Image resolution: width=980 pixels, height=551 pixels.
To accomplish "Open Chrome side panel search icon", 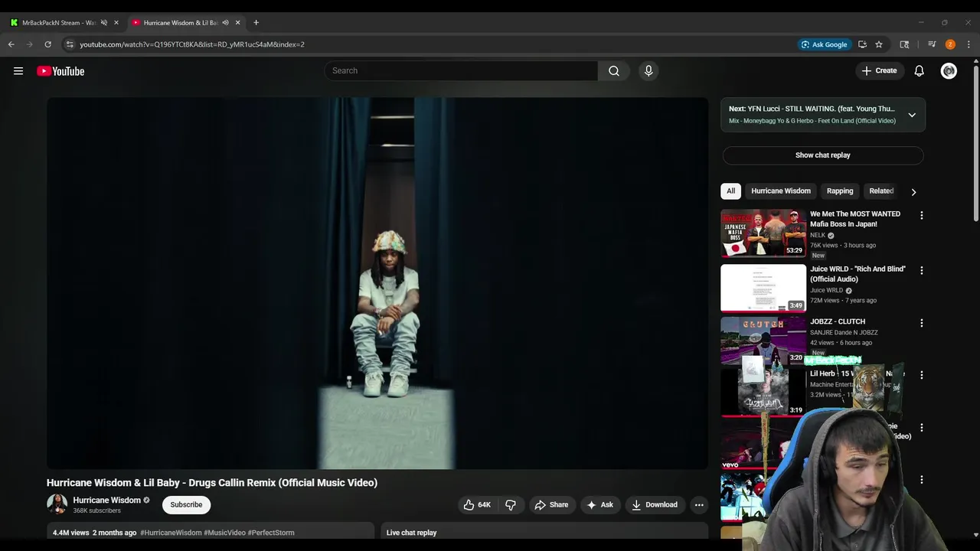I will (x=904, y=44).
